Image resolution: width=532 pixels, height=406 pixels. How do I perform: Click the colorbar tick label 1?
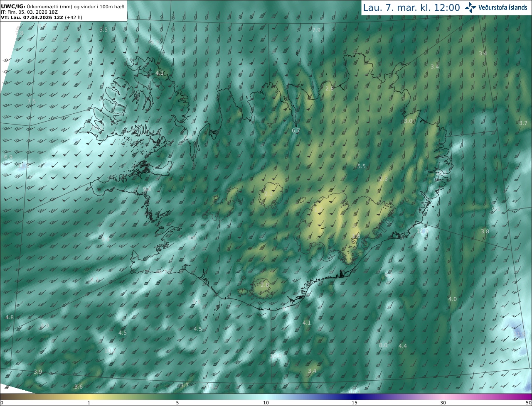tap(89, 403)
